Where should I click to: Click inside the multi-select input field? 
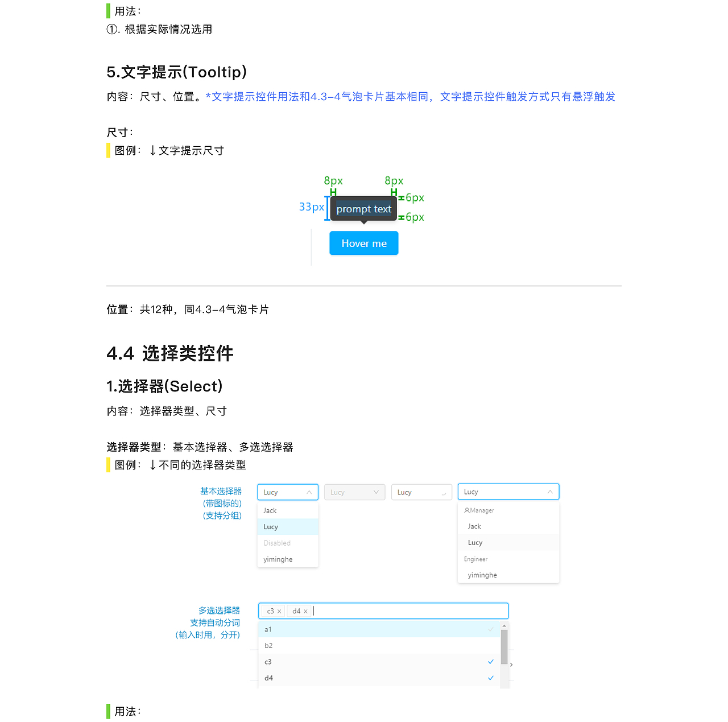click(398, 610)
